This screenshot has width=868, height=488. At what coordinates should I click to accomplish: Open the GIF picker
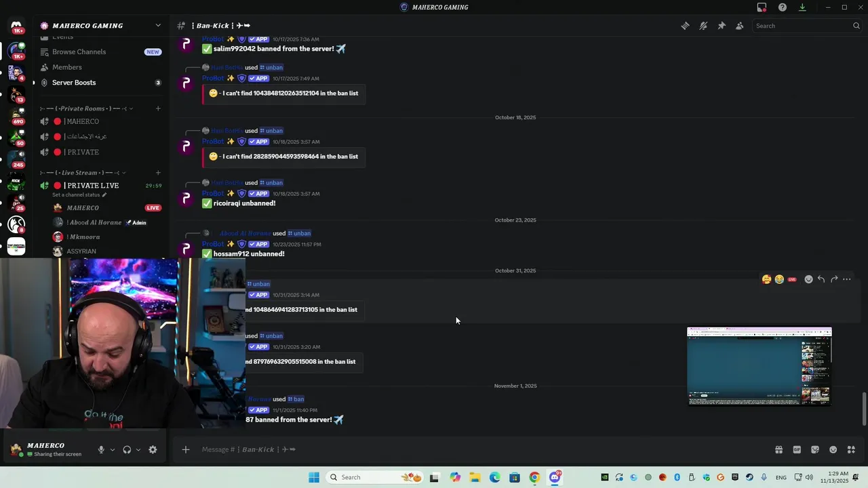coord(797,450)
